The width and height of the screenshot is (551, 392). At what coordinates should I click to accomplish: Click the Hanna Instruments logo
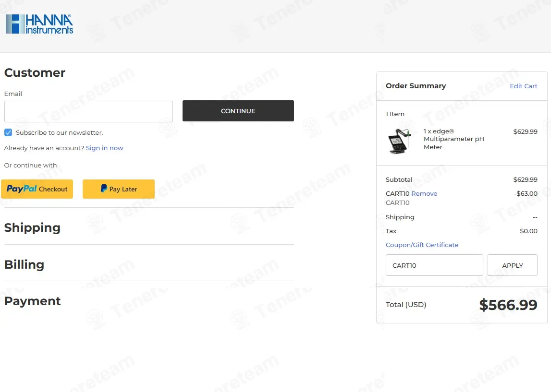39,24
